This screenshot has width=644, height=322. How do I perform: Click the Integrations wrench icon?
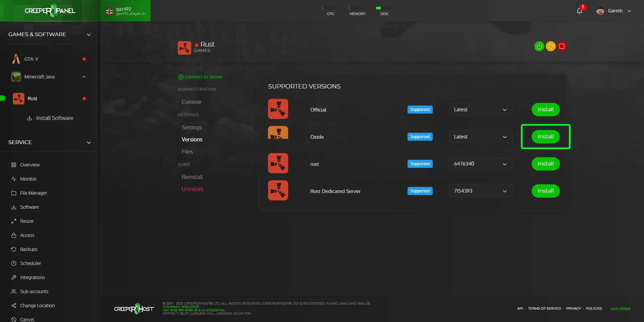pyautogui.click(x=14, y=277)
